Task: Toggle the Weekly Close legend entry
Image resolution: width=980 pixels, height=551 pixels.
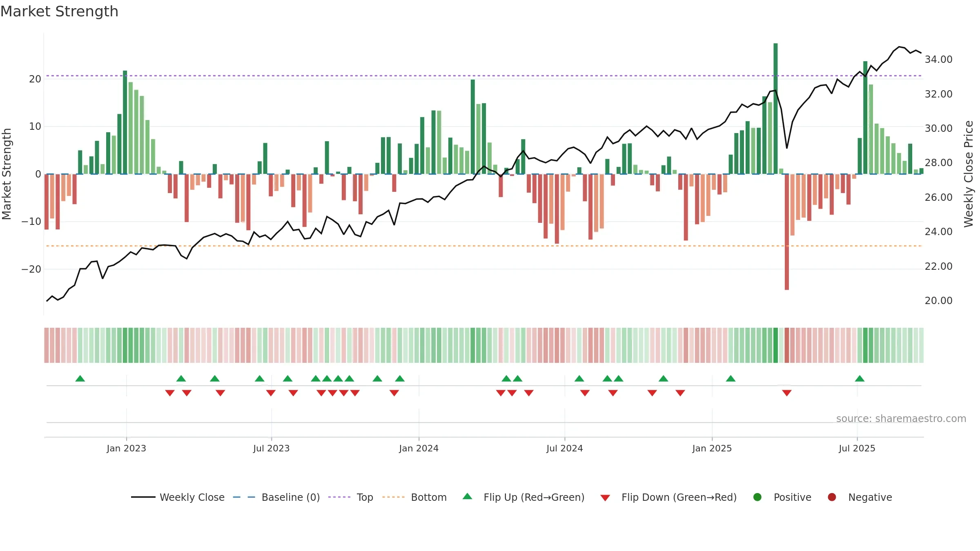Action: (x=178, y=497)
